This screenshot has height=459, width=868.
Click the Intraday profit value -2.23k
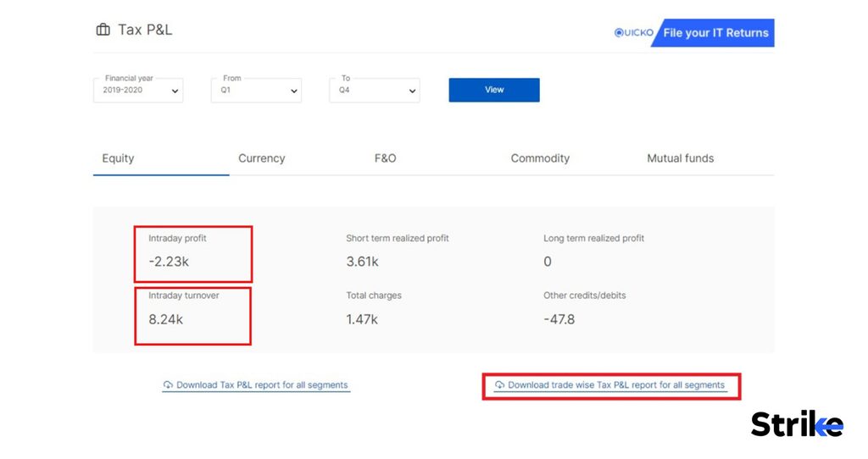(x=169, y=262)
